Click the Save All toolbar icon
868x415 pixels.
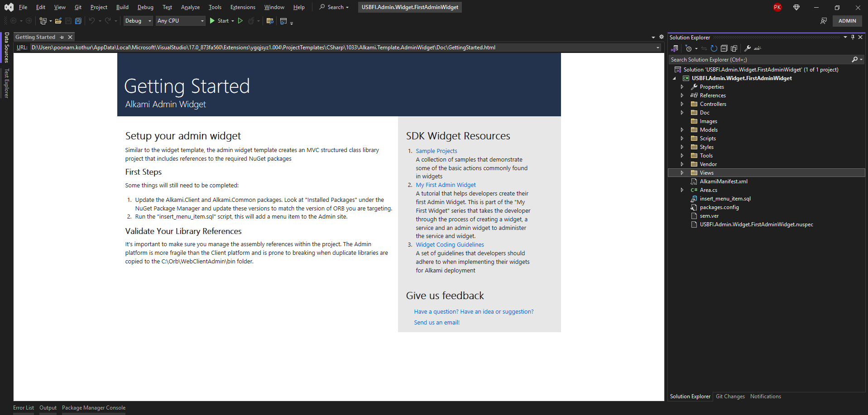(78, 21)
